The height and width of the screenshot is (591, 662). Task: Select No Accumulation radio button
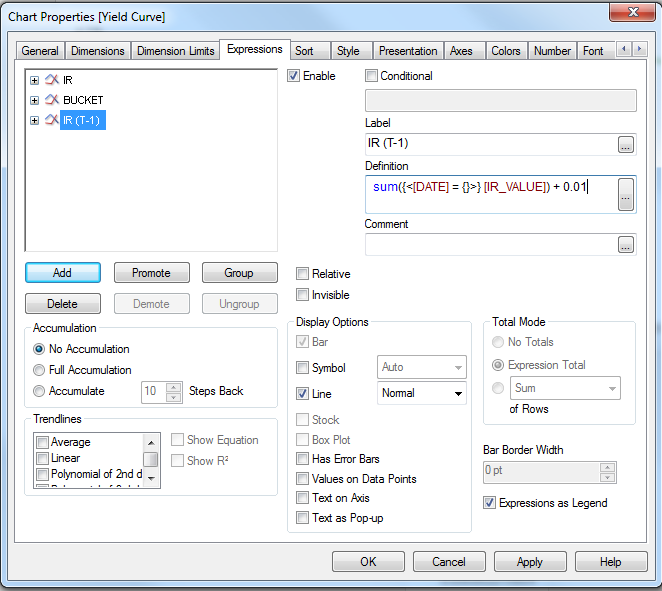[x=39, y=349]
